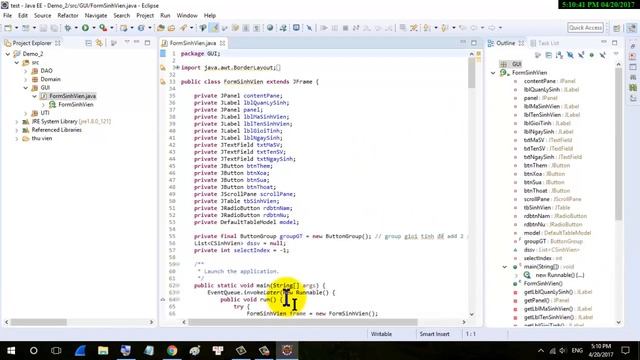Collapse the Demo_2 project

8,54
